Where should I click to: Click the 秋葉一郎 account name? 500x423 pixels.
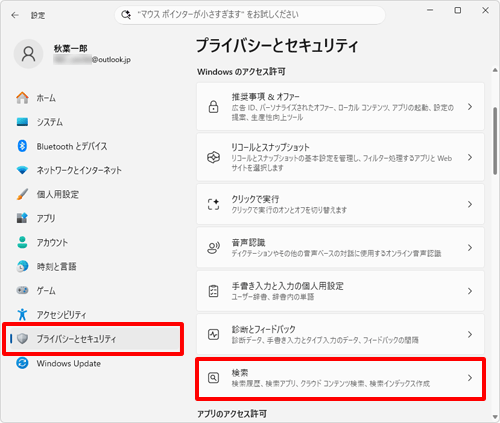[x=70, y=49]
